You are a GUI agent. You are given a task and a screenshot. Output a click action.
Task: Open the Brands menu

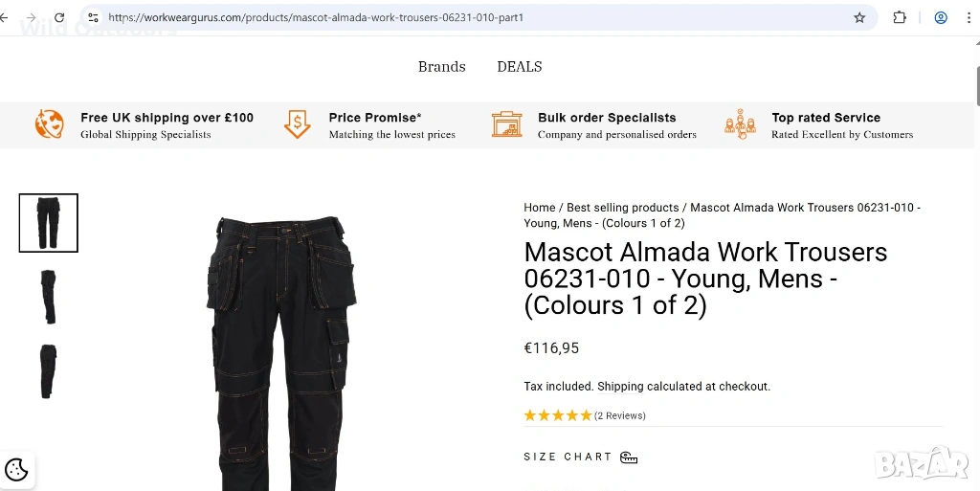(441, 67)
